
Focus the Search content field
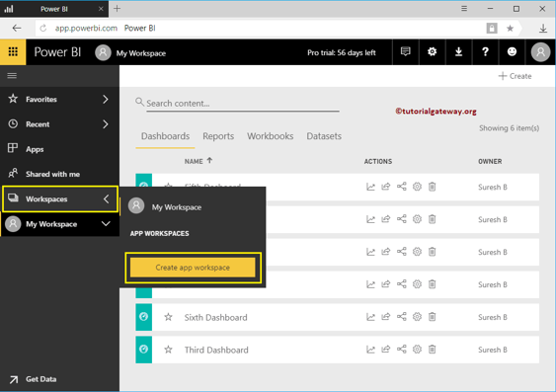[243, 104]
